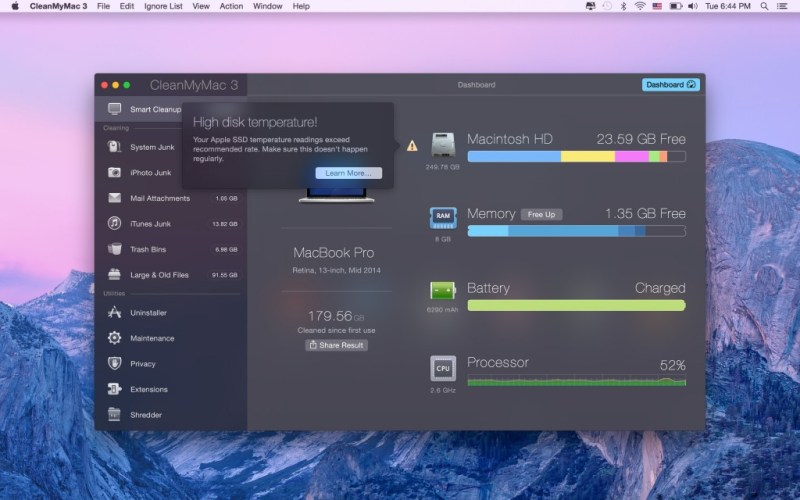Click the Bluetooth menu bar icon

623,6
